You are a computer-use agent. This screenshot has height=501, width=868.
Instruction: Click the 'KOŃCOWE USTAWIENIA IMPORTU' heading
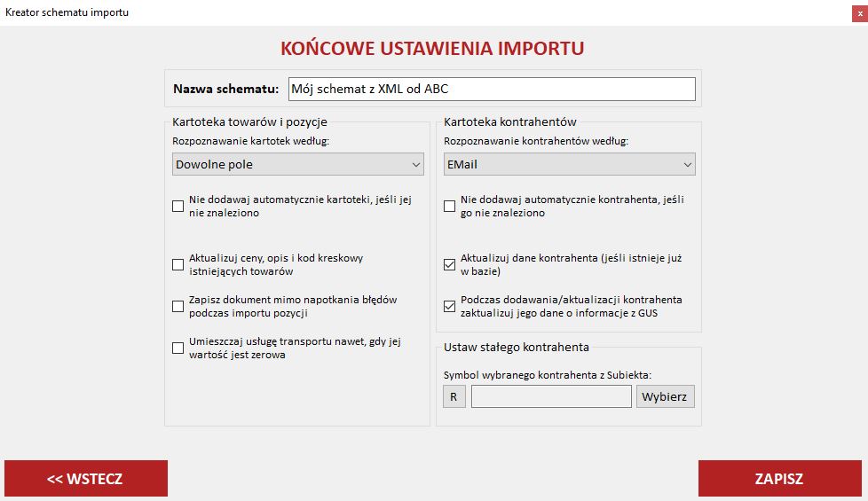click(x=432, y=48)
